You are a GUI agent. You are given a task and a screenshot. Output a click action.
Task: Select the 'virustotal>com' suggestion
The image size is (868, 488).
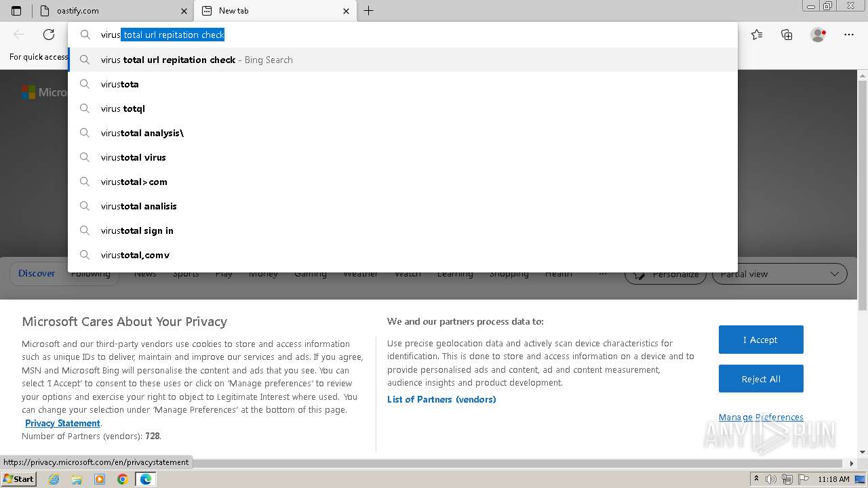click(x=403, y=182)
